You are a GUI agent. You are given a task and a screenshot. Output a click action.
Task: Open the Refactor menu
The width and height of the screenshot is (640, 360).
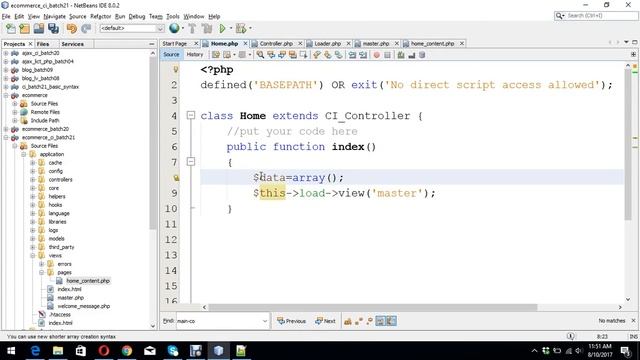(100, 16)
